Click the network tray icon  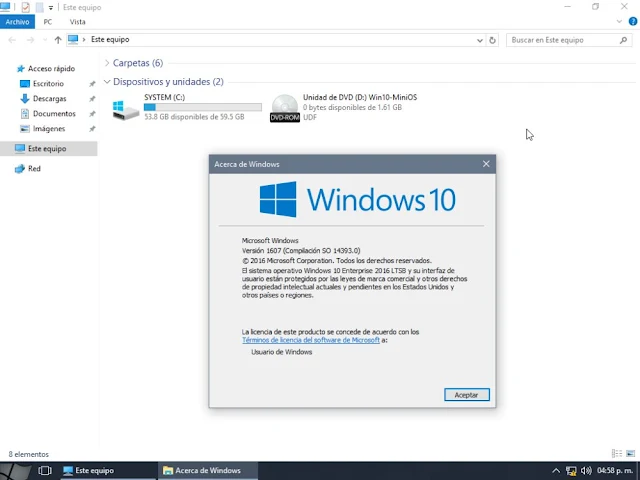pyautogui.click(x=571, y=471)
